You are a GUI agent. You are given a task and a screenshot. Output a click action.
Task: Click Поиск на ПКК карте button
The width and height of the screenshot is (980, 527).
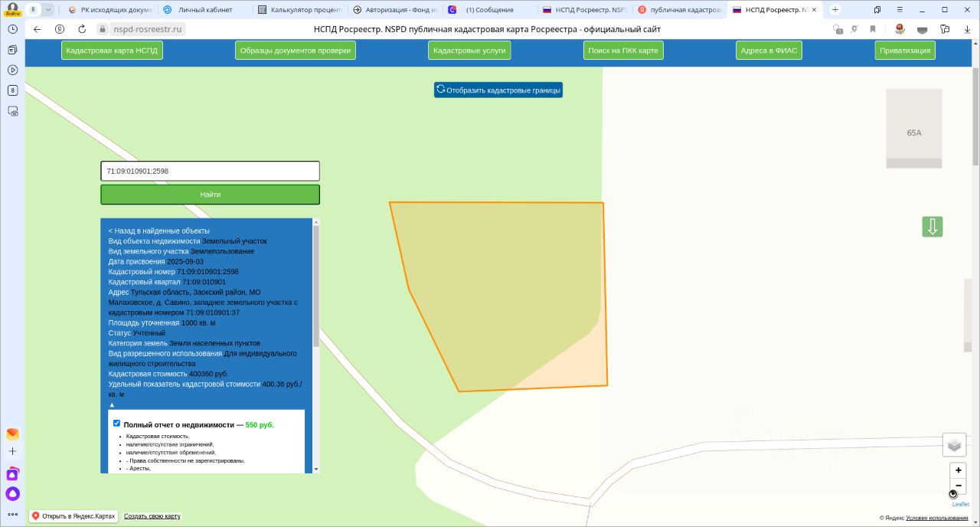click(x=623, y=51)
